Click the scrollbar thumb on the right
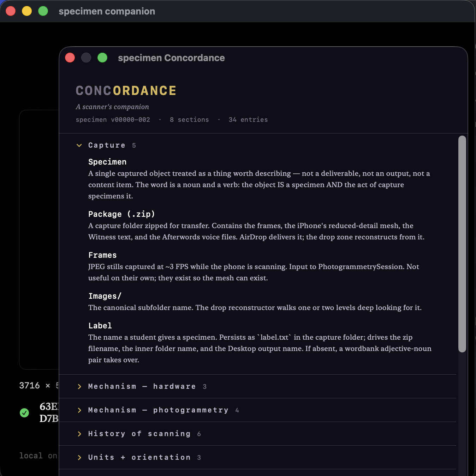Viewport: 476px width, 476px height. click(x=462, y=244)
